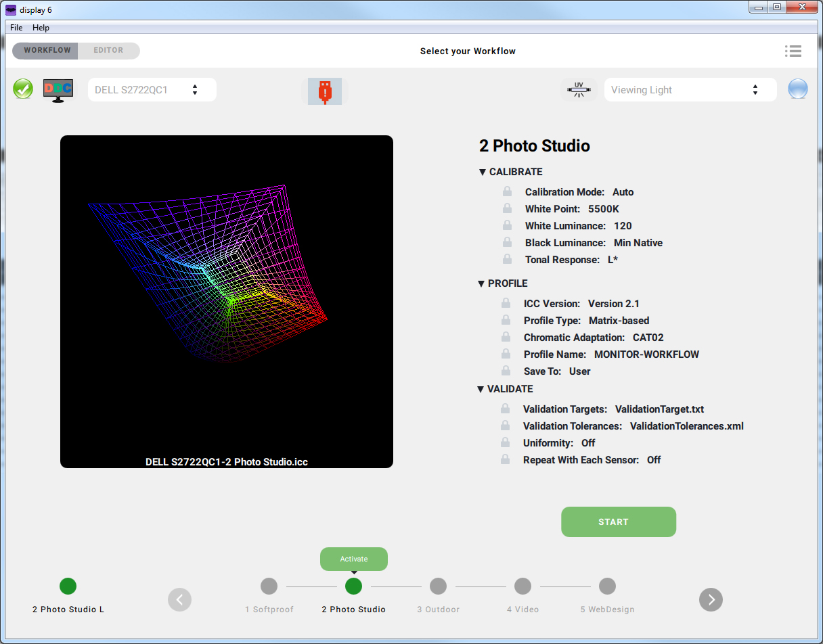Image resolution: width=823 pixels, height=644 pixels.
Task: Toggle the lock next to White Point
Action: point(507,209)
